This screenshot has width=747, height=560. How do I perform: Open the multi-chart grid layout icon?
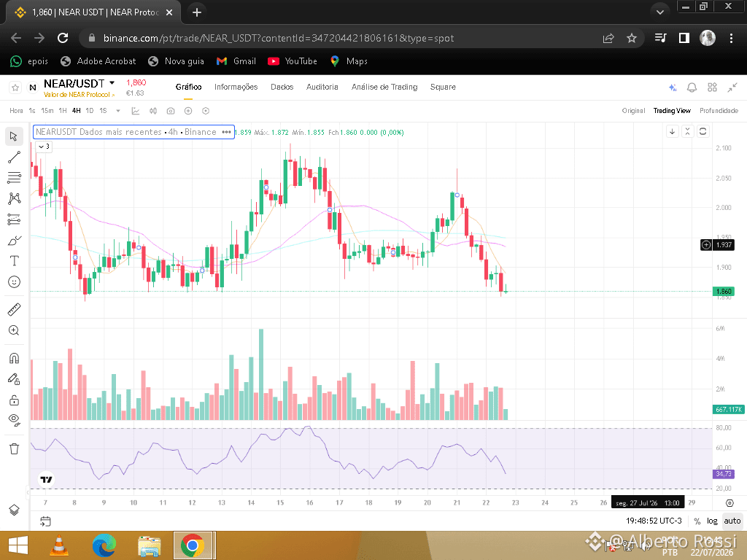pyautogui.click(x=712, y=87)
